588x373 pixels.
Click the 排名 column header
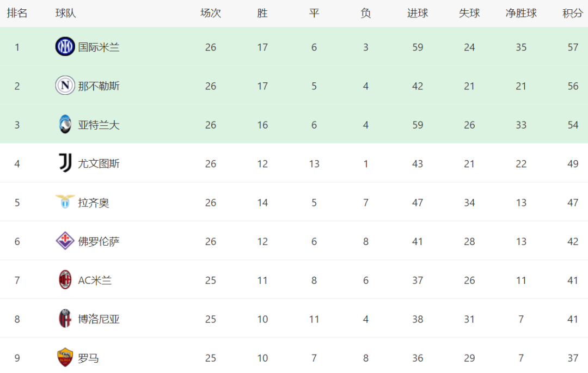[x=17, y=14]
